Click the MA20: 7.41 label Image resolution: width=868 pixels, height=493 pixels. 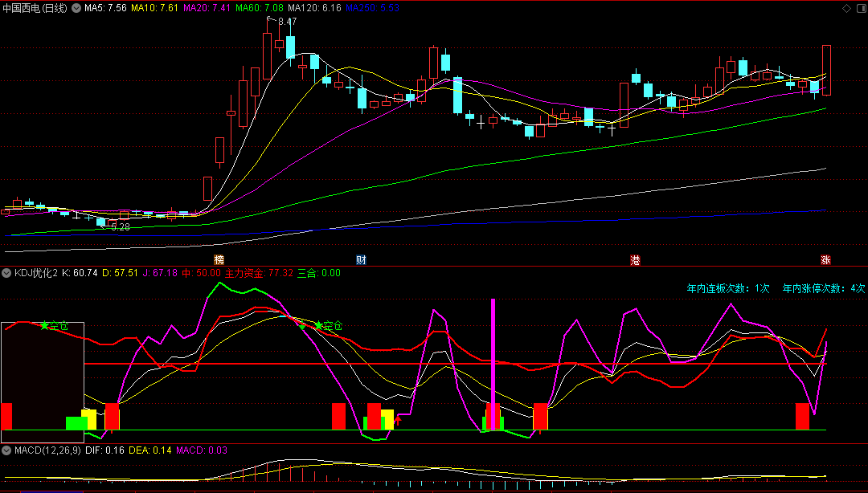207,8
